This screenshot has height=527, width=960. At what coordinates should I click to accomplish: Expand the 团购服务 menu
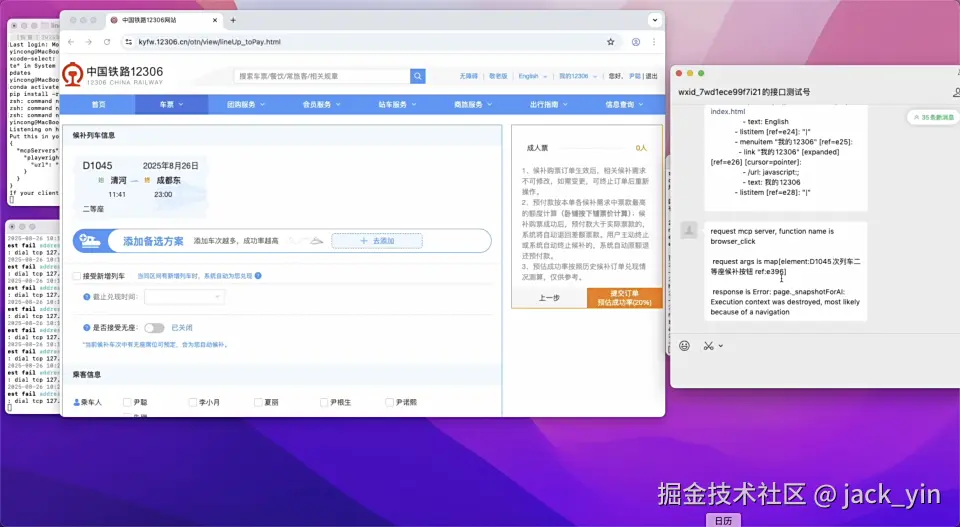[x=246, y=105]
